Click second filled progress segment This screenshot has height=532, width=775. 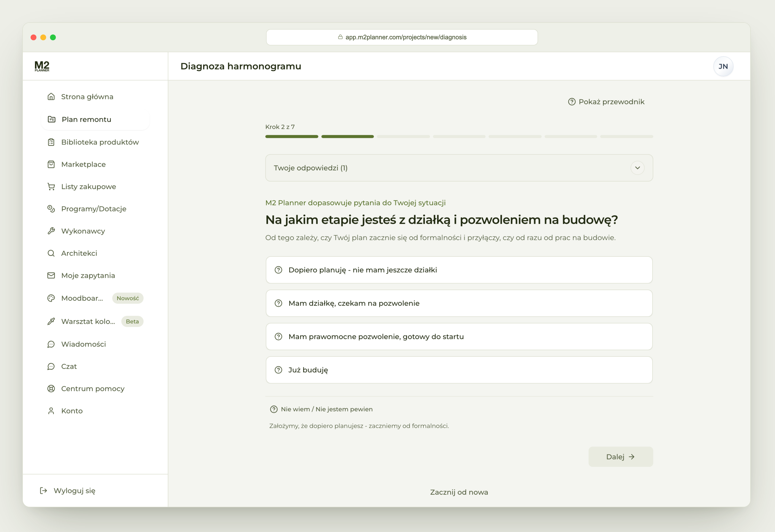click(x=347, y=136)
